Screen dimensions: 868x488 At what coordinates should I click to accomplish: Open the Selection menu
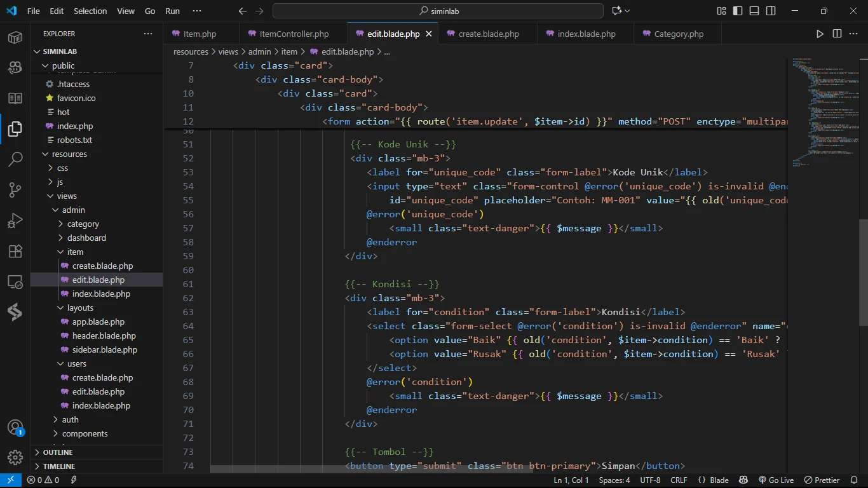[x=90, y=11]
